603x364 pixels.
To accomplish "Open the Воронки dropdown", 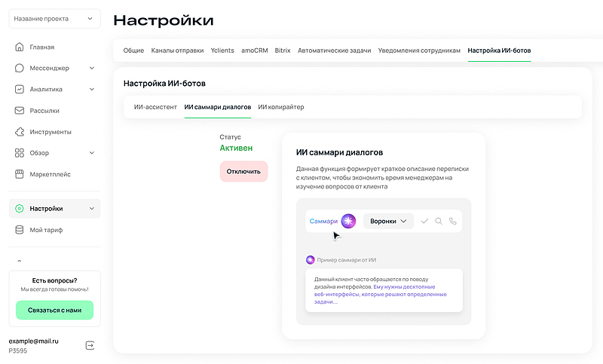I will tap(388, 221).
